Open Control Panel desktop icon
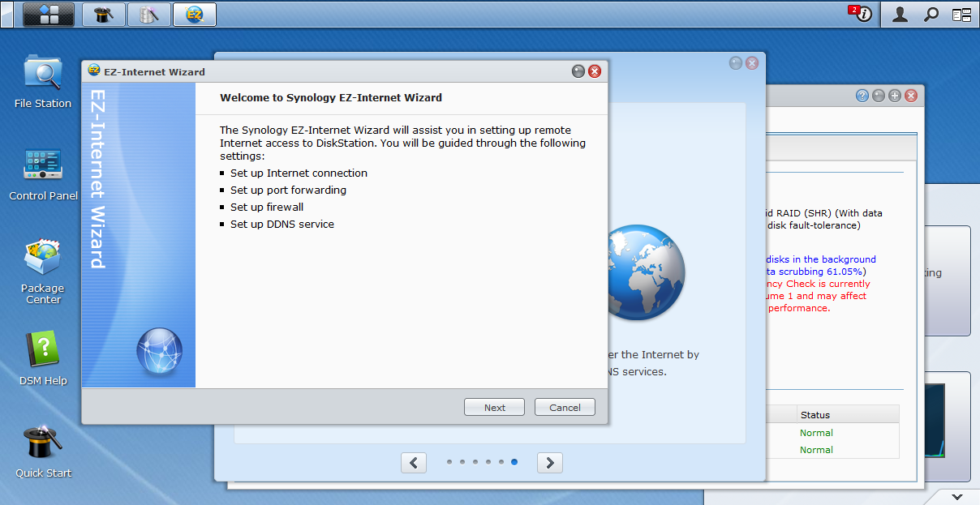 [x=43, y=173]
